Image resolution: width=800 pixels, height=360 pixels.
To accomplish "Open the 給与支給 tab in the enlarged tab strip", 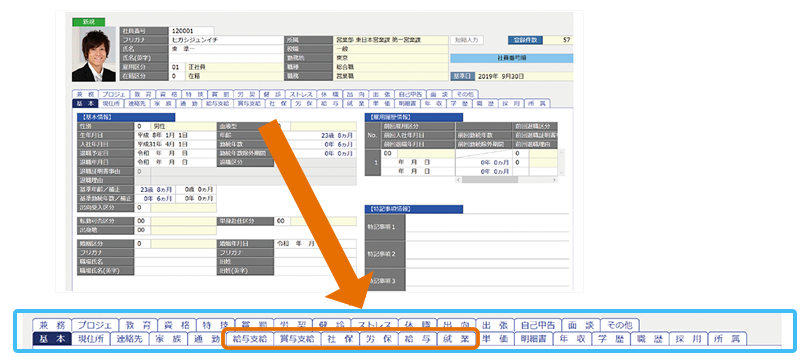I will pyautogui.click(x=249, y=339).
